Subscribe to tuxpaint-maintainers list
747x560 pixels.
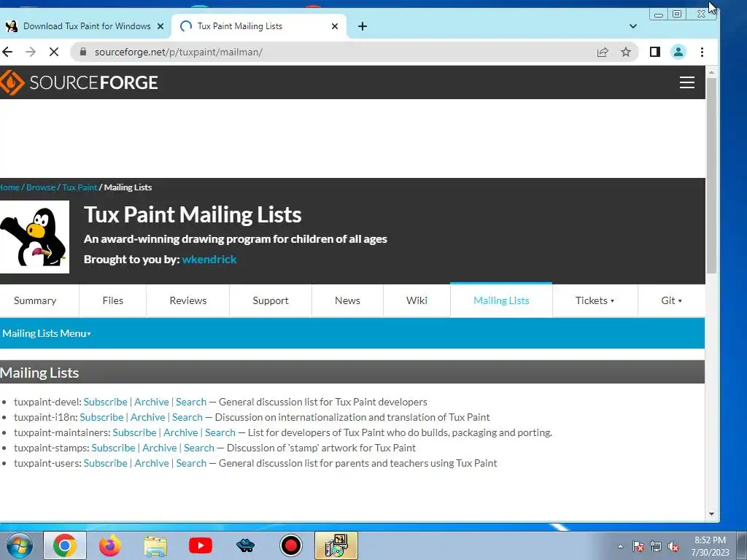(134, 432)
